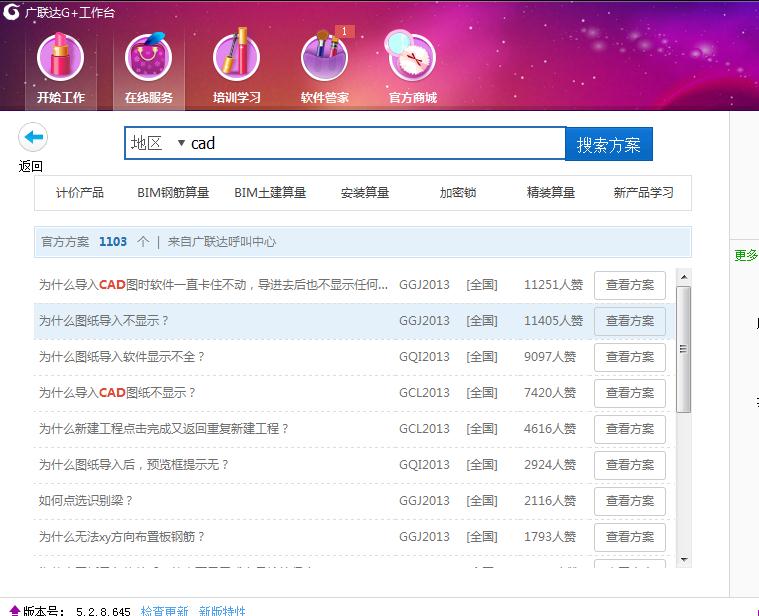759x616 pixels.
Task: Select the 加密锁 tab
Action: (x=458, y=193)
